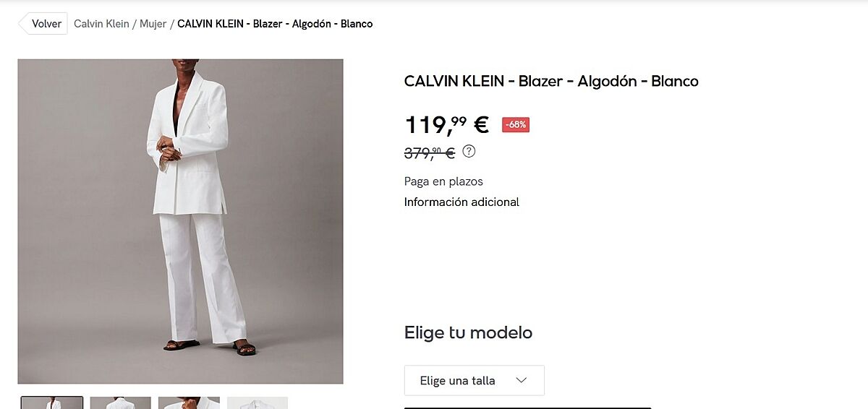The height and width of the screenshot is (409, 868).
Task: Click the main white blazer product photo
Action: coord(180,221)
